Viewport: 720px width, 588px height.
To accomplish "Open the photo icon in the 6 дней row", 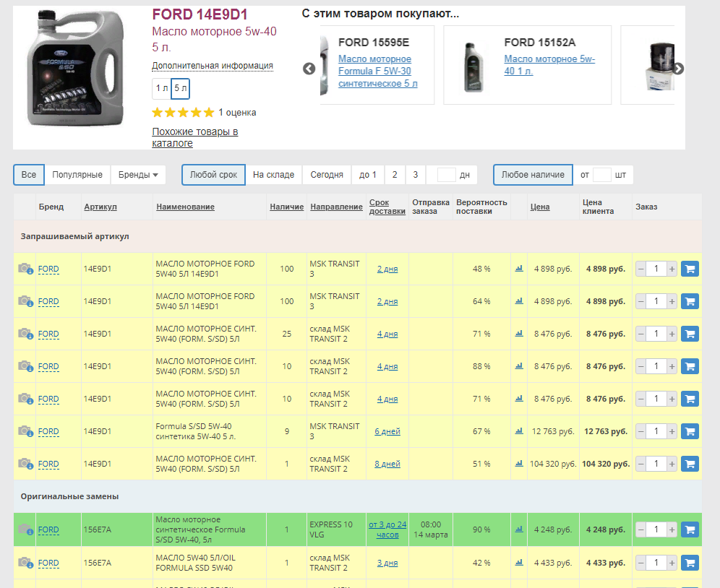I will tap(25, 431).
